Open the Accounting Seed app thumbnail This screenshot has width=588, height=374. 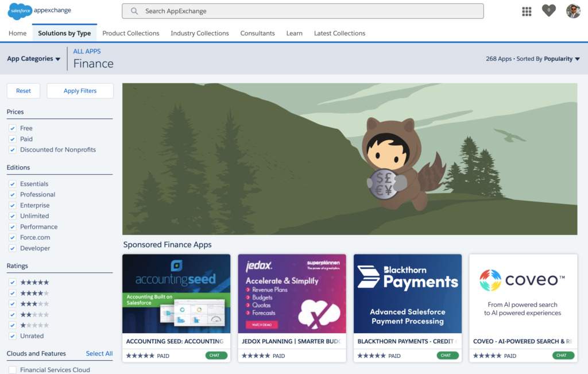click(176, 294)
